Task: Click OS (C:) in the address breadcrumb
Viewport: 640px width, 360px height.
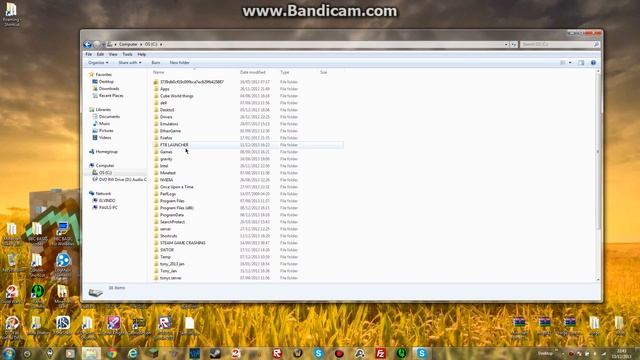Action: click(151, 44)
